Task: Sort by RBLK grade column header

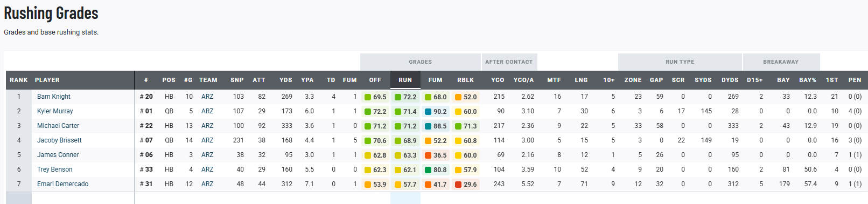Action: (466, 80)
